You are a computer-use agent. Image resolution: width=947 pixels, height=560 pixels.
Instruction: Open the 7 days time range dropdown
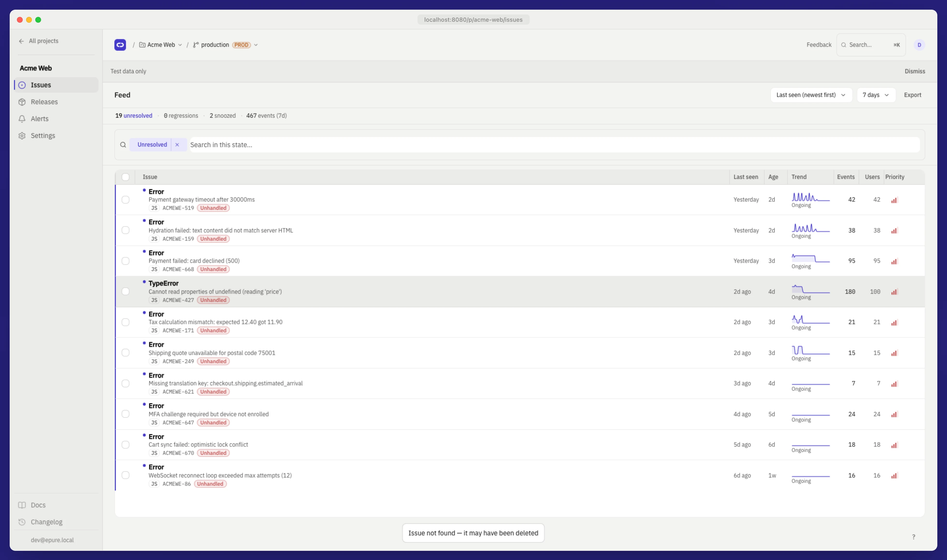876,95
